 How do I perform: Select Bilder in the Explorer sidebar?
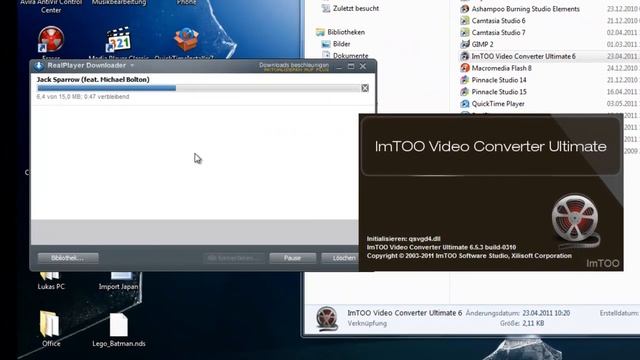pos(341,44)
